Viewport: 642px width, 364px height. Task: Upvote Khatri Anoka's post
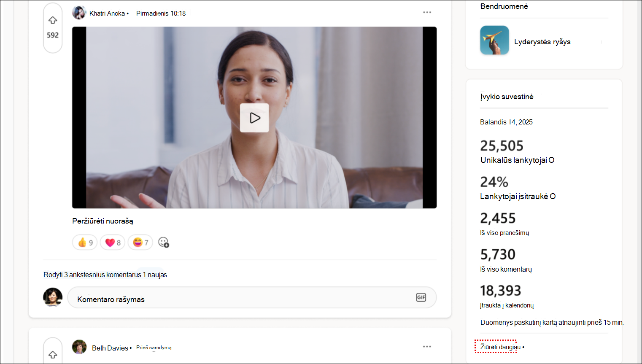coord(53,20)
